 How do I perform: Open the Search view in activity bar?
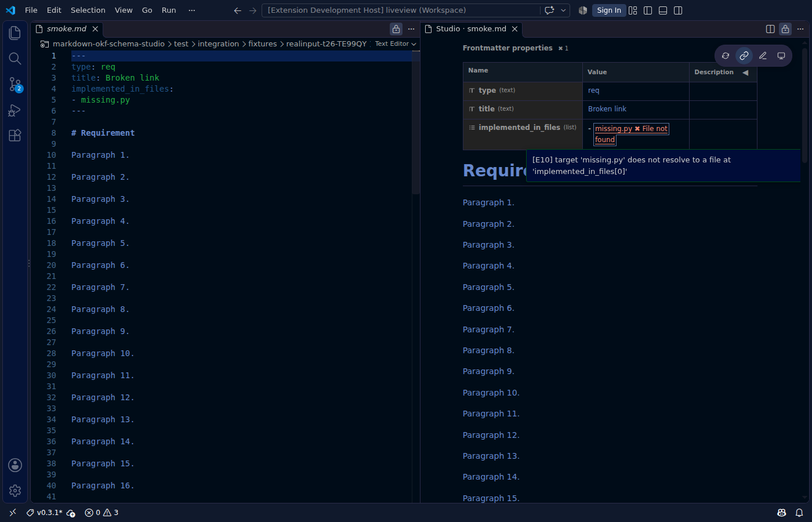pos(15,59)
